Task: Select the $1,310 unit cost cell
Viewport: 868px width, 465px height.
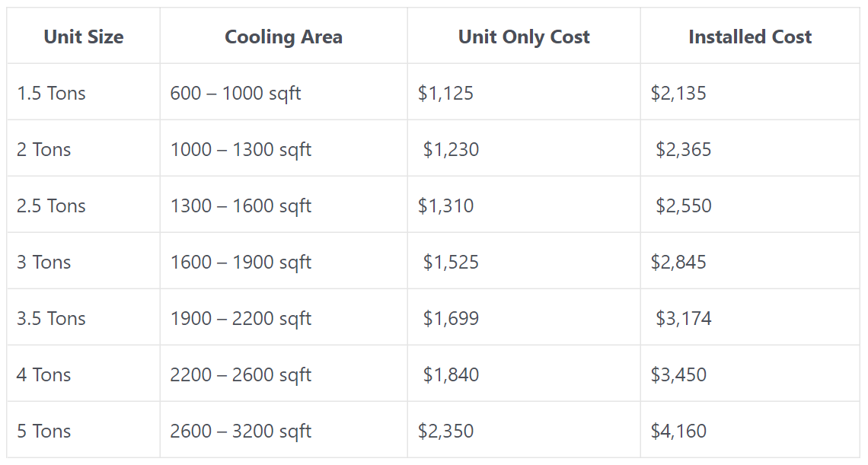Action: pos(445,205)
